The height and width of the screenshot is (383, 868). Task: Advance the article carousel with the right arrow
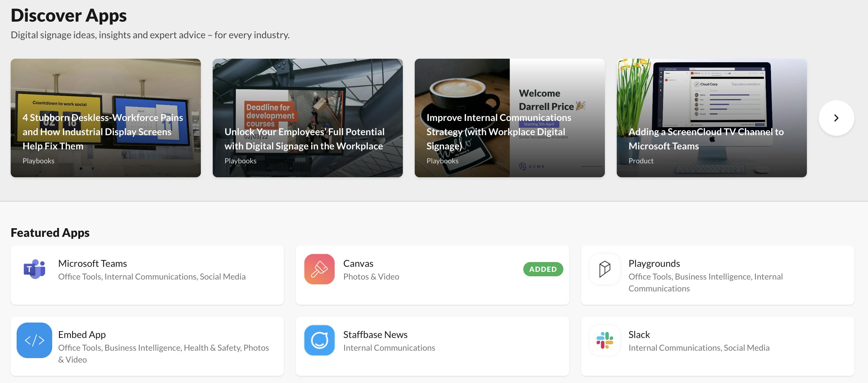pyautogui.click(x=836, y=118)
